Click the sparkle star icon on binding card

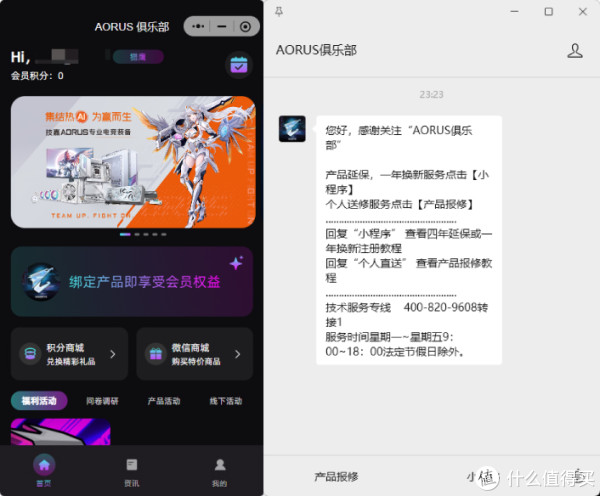coord(236,263)
